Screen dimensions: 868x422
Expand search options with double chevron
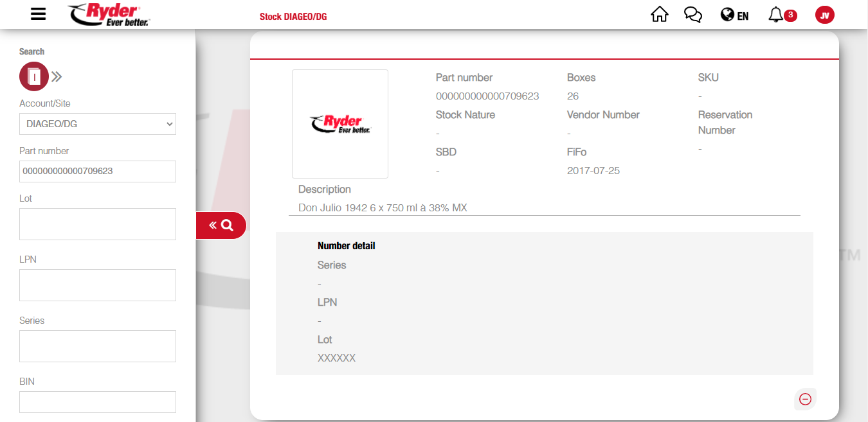pyautogui.click(x=57, y=77)
